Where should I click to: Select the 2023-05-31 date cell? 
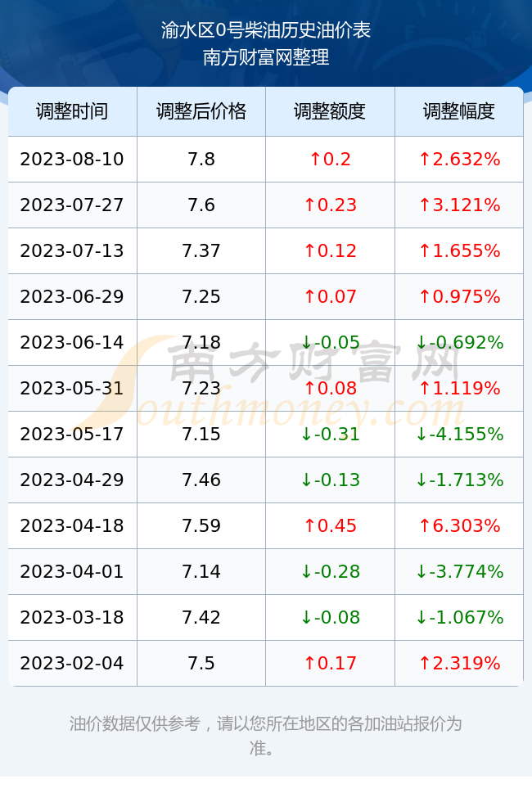pos(72,388)
